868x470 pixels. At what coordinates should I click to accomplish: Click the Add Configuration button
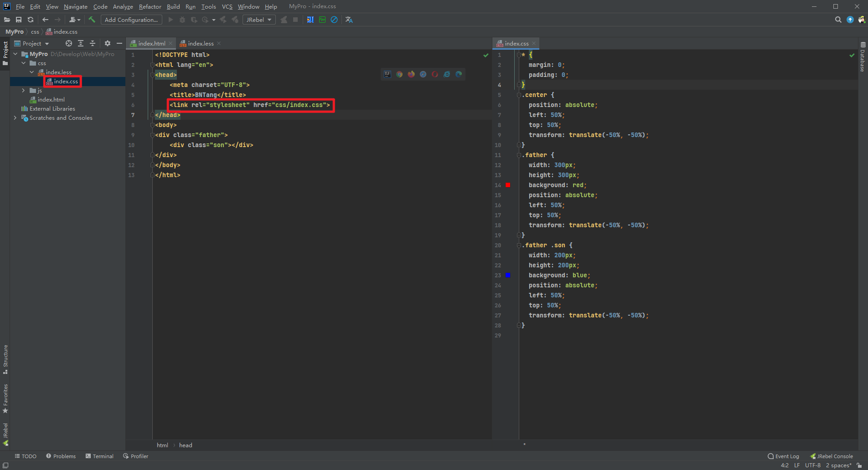click(x=131, y=20)
